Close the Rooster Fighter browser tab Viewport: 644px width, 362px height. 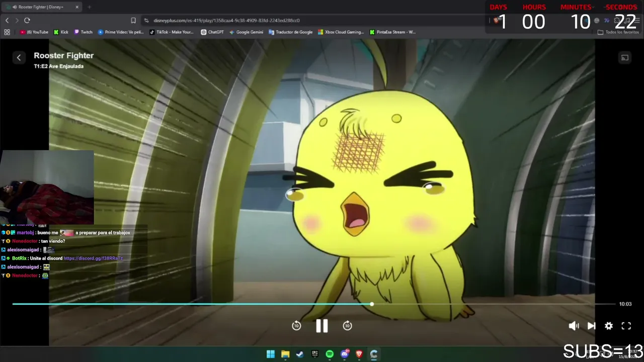pos(77,7)
